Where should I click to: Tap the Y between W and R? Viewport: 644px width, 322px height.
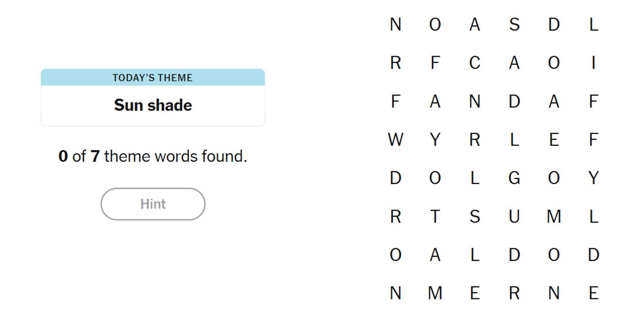pyautogui.click(x=435, y=140)
